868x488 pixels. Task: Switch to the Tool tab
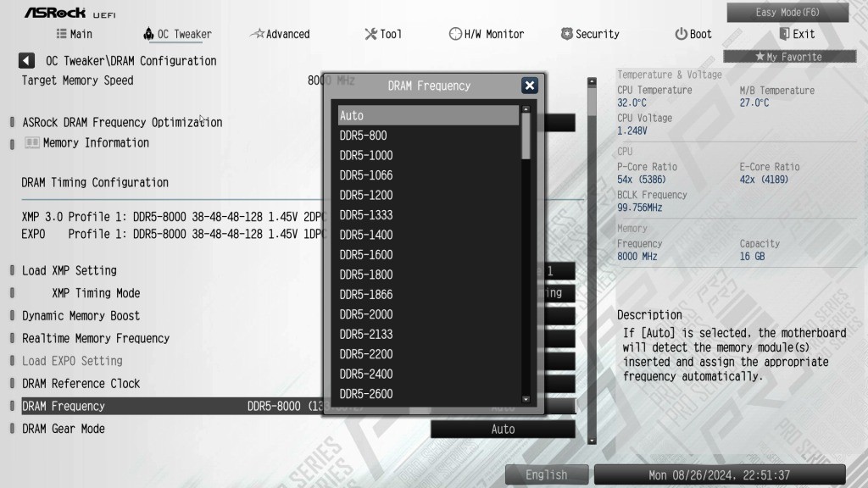pos(384,34)
